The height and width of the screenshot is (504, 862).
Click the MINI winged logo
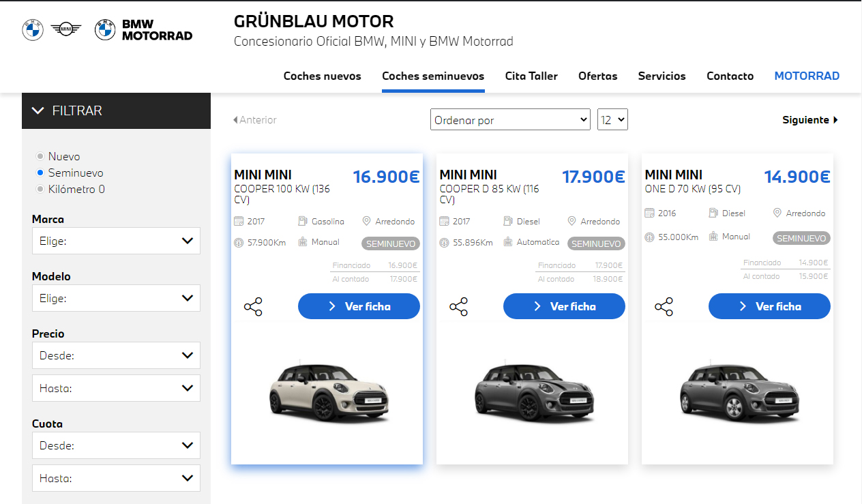[x=66, y=29]
